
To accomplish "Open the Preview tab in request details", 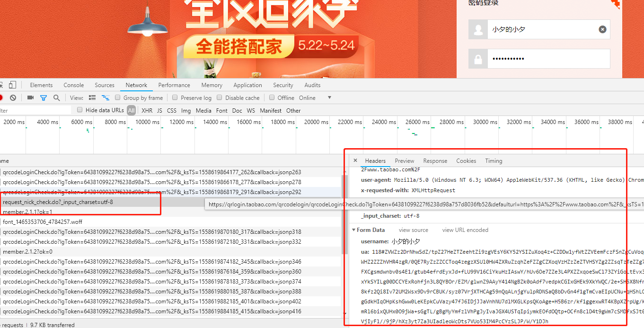I will click(405, 161).
